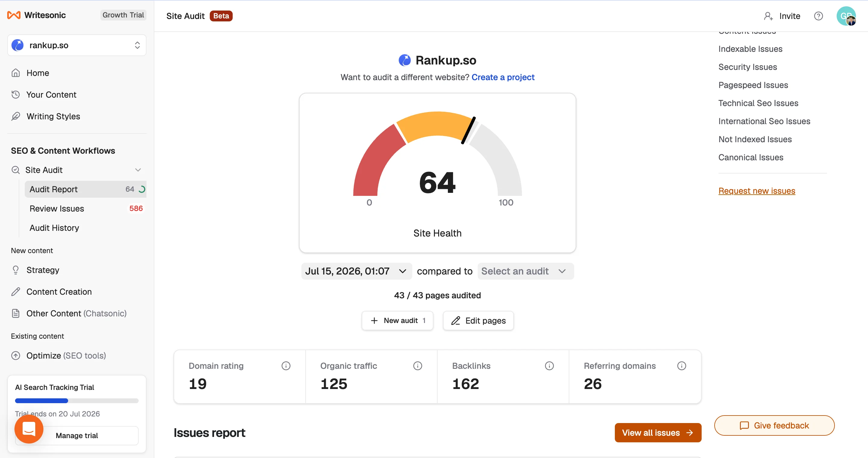
Task: Open the Select an audit dropdown
Action: coord(525,271)
